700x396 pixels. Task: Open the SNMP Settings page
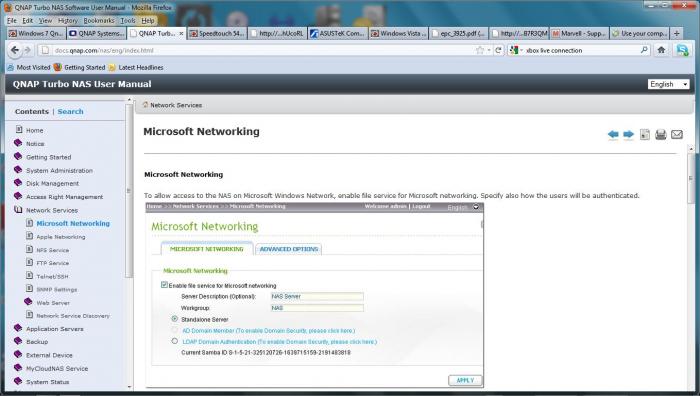57,289
